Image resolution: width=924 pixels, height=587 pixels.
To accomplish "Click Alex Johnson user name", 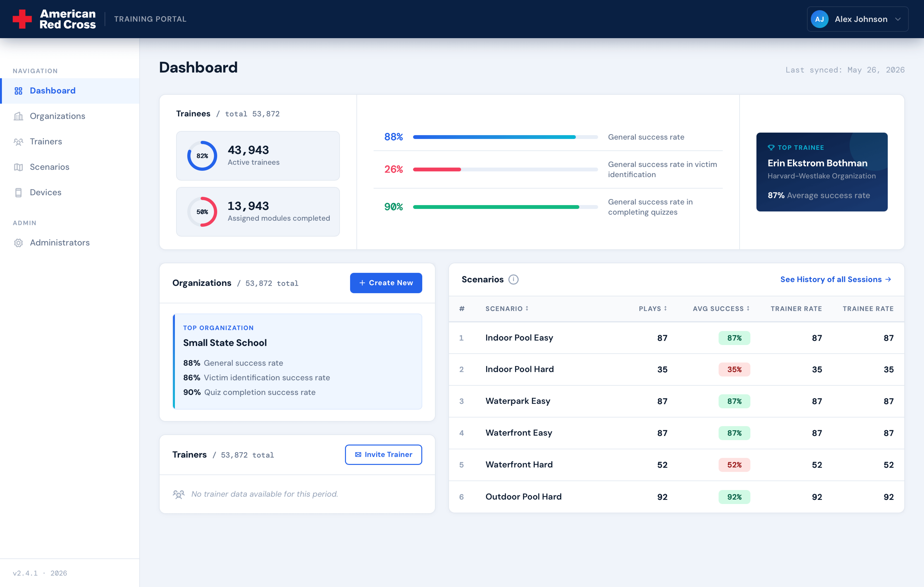I will point(861,19).
